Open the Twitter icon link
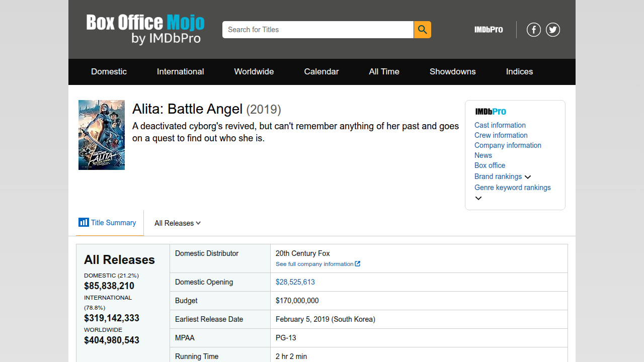 coord(553,30)
